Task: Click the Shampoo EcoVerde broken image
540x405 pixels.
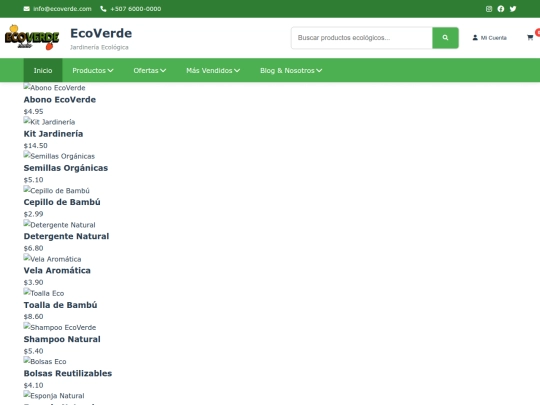Action: coord(60,327)
